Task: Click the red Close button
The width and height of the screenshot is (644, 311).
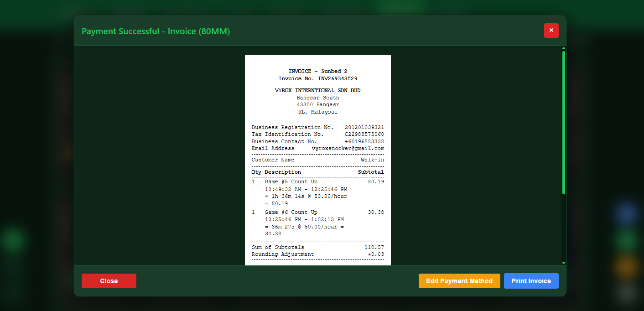Action: click(109, 281)
